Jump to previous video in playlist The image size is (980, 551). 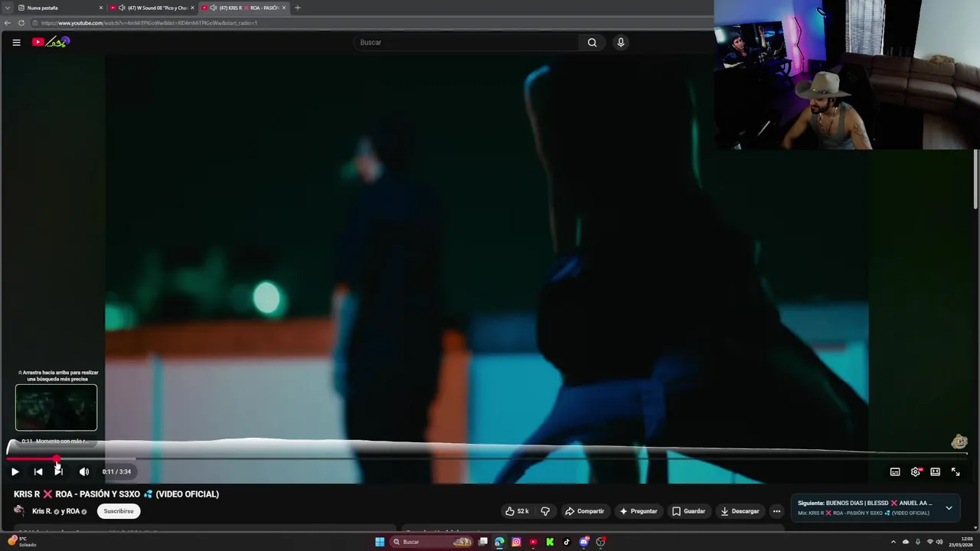(38, 471)
